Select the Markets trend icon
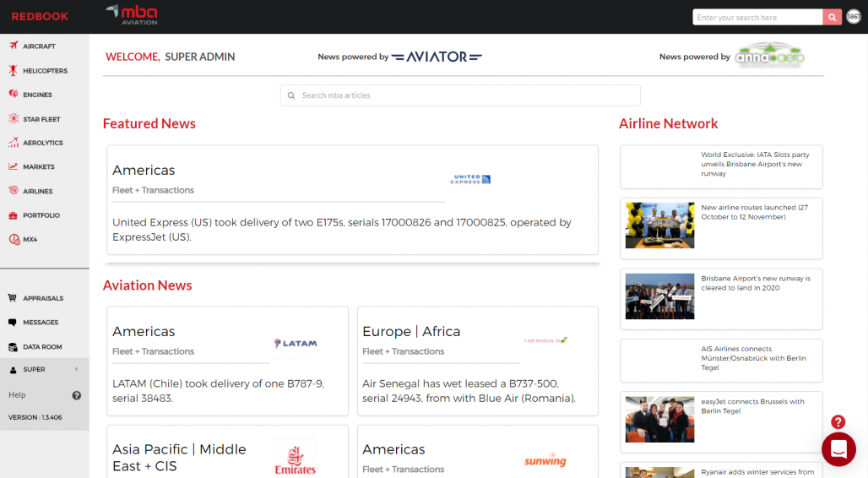868x478 pixels. point(14,166)
